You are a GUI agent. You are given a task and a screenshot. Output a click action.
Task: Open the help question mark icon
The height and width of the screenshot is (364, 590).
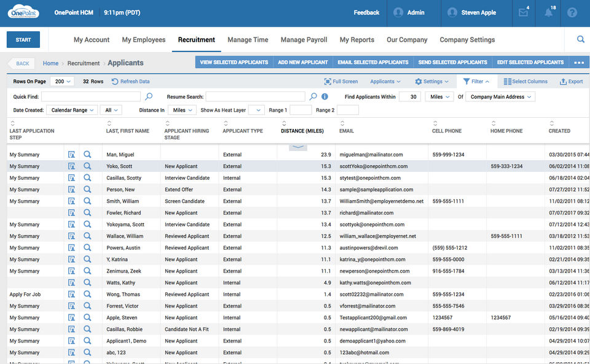(x=572, y=13)
